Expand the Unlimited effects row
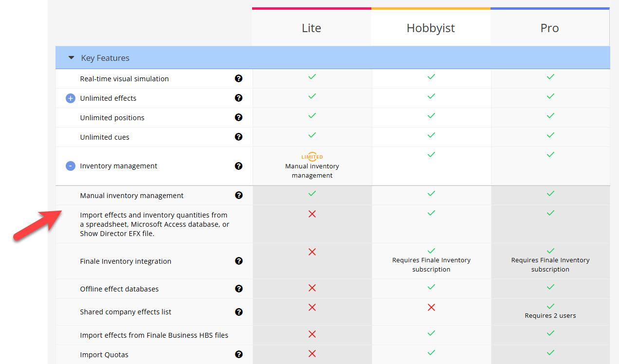 point(71,98)
